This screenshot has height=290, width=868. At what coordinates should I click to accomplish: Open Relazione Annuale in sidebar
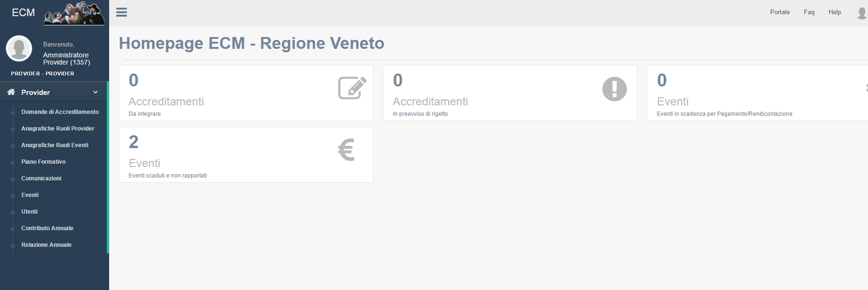(x=46, y=245)
